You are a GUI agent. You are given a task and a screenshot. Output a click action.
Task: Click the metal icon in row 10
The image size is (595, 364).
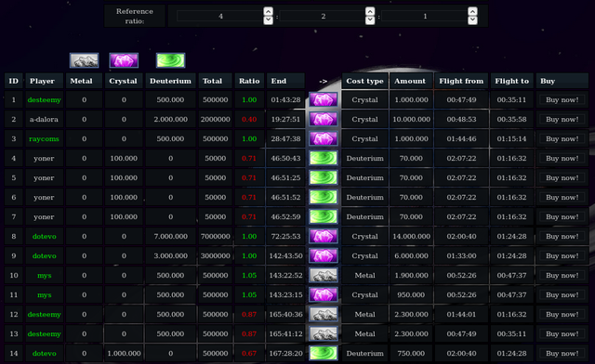coord(323,275)
